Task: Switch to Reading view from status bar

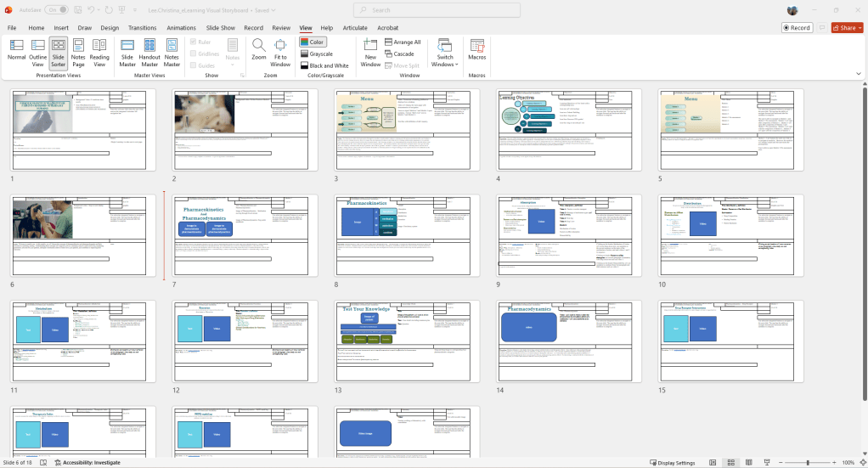Action: click(748, 462)
